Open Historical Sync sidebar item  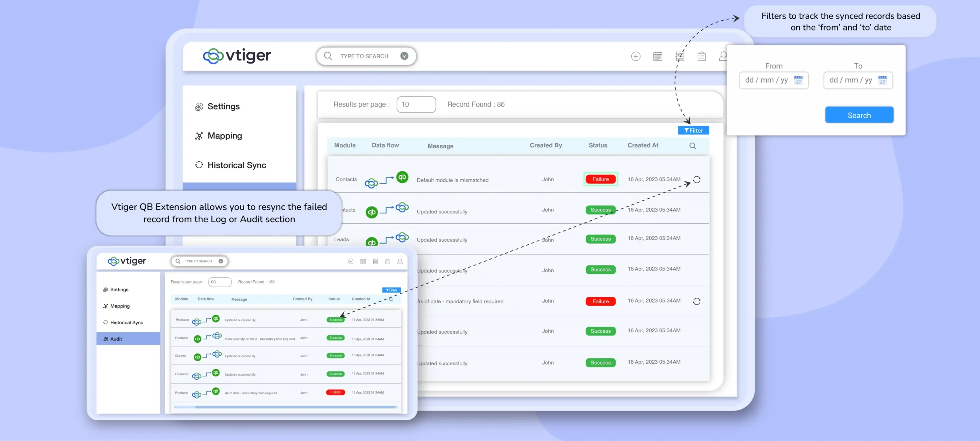coord(236,165)
